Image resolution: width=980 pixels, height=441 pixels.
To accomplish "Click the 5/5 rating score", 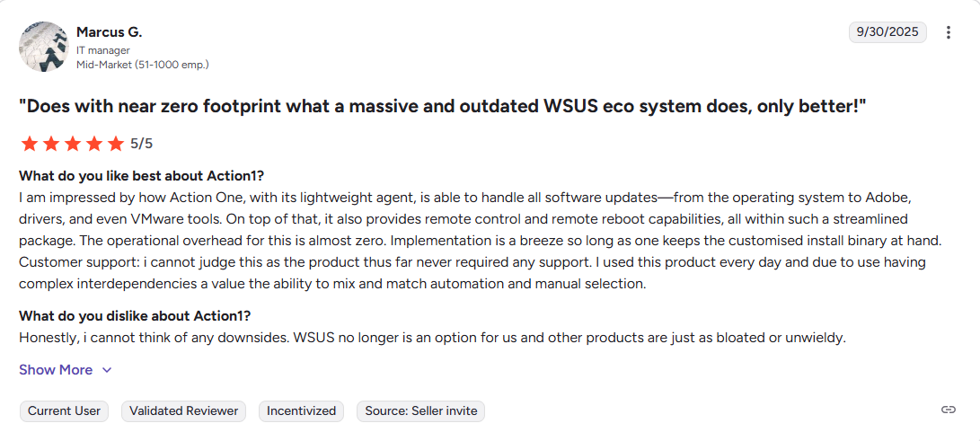I will coord(142,143).
